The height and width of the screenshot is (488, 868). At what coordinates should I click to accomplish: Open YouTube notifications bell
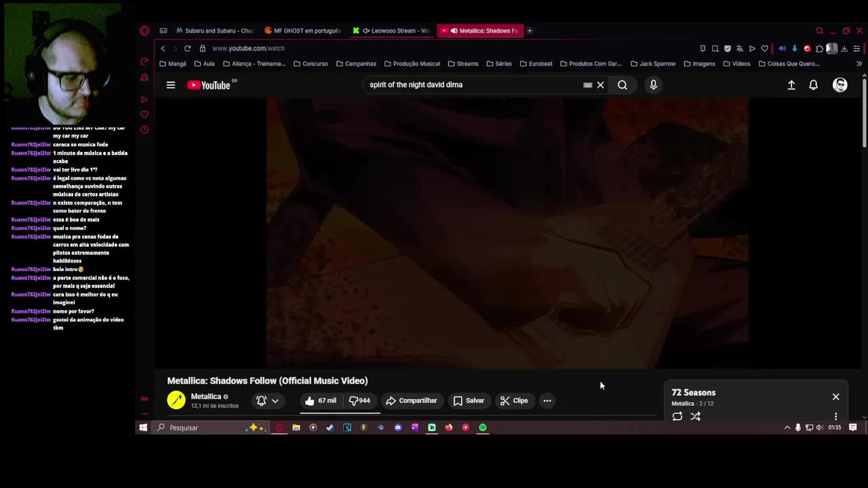(813, 85)
